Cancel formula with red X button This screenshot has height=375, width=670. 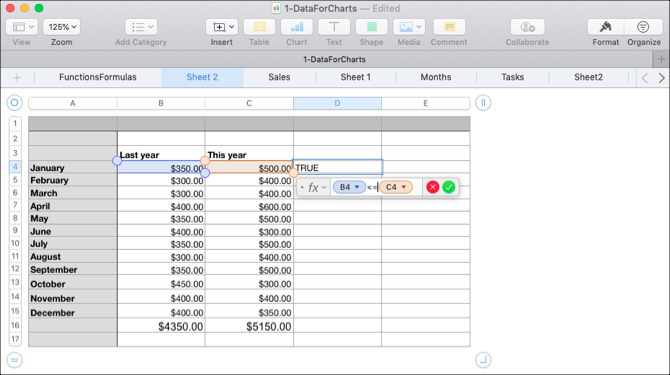433,187
